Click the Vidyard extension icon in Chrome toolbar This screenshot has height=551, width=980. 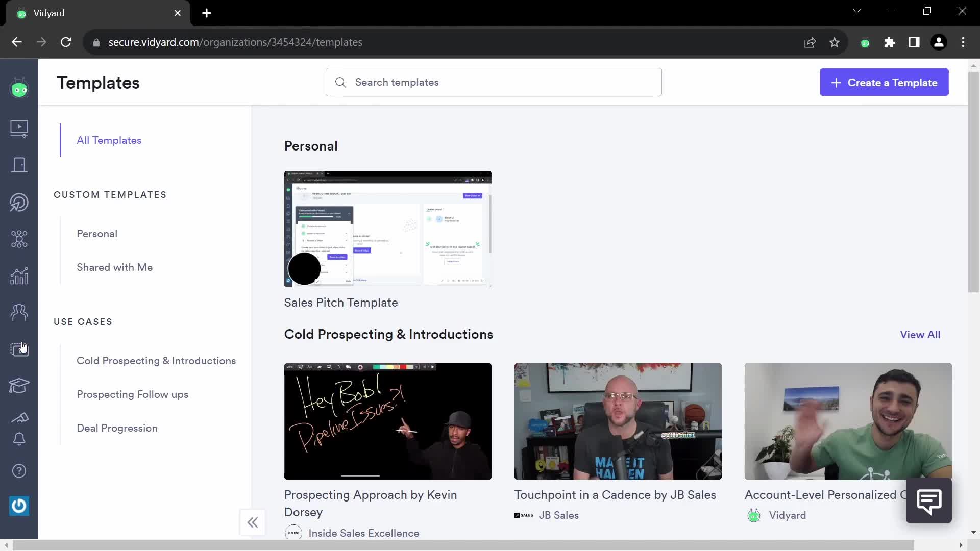tap(865, 43)
